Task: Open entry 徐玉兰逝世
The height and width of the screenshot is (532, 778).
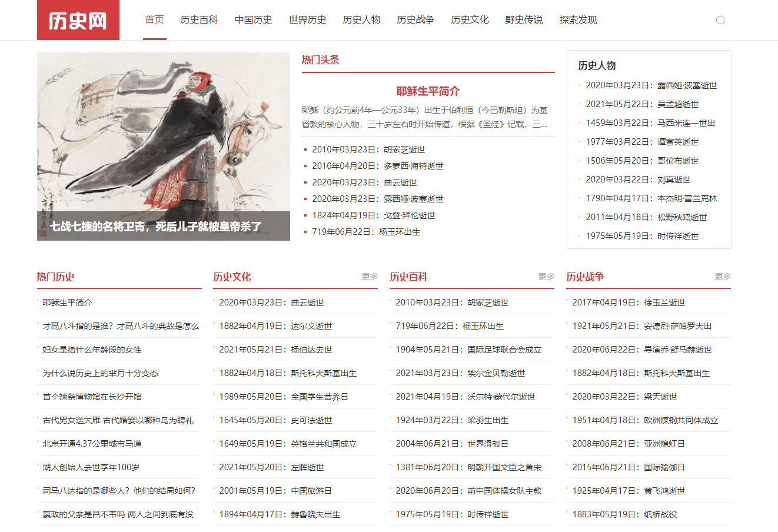Action: pos(629,302)
